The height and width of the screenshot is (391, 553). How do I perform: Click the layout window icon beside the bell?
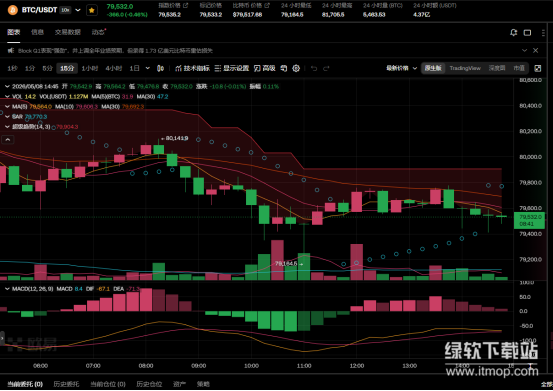pyautogui.click(x=527, y=33)
